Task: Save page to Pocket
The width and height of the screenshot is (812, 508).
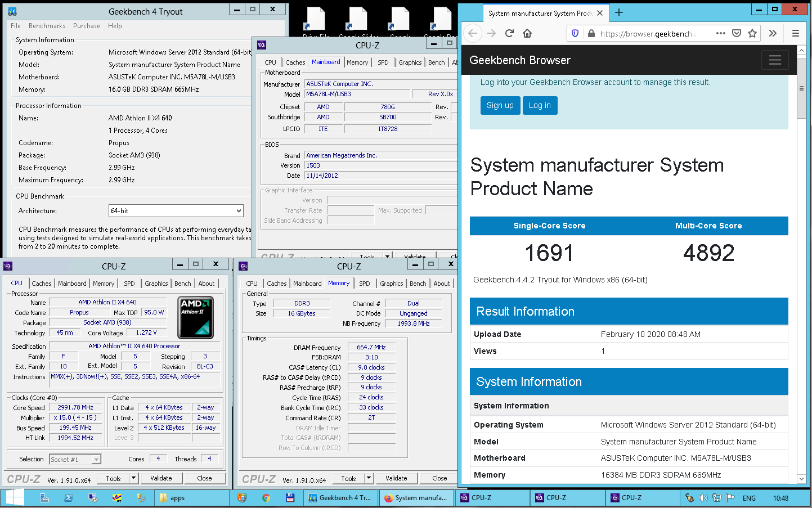Action: (x=737, y=33)
